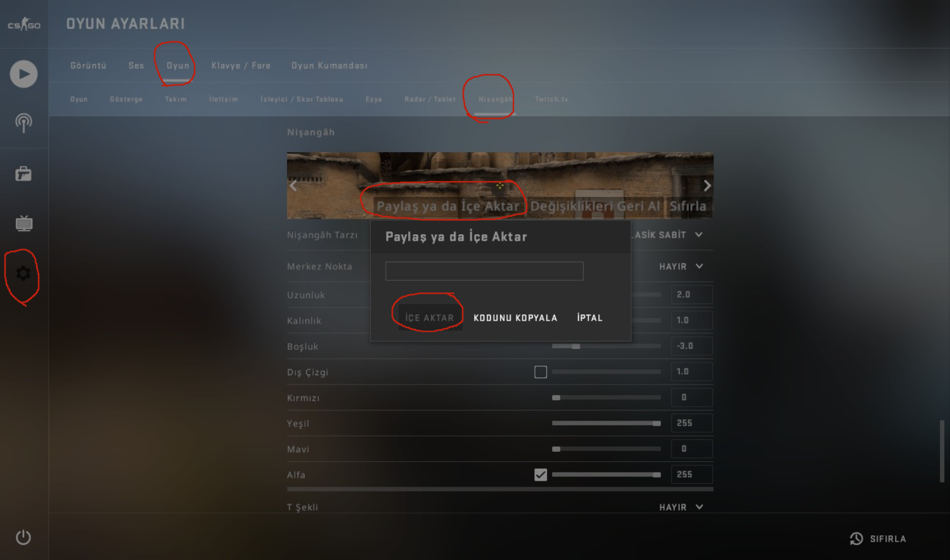Open the Play menu icon
Viewport: 950px width, 560px height.
click(23, 74)
